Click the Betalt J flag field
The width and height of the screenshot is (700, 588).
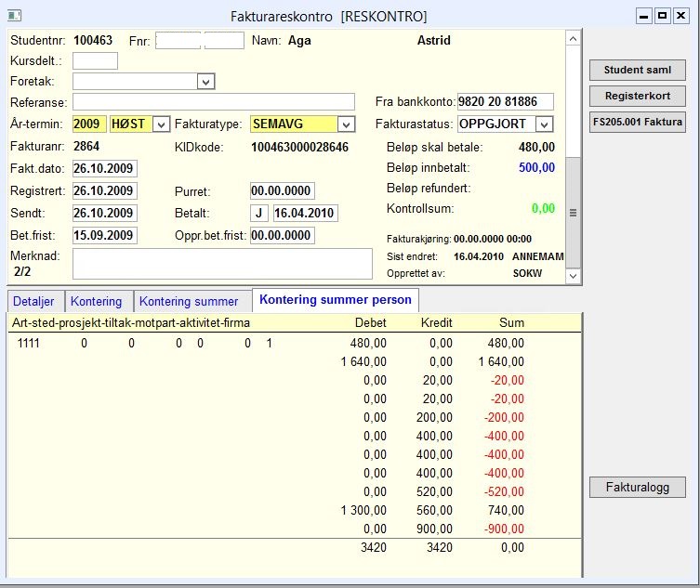[259, 214]
